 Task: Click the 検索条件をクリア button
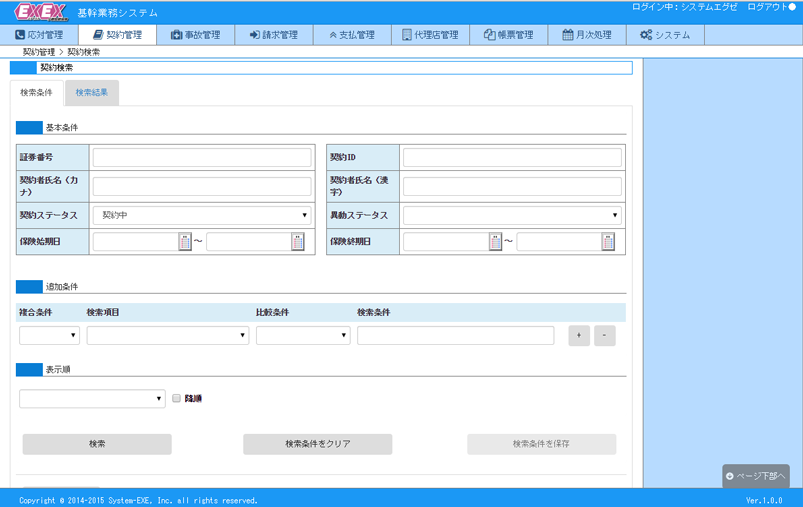(x=317, y=444)
